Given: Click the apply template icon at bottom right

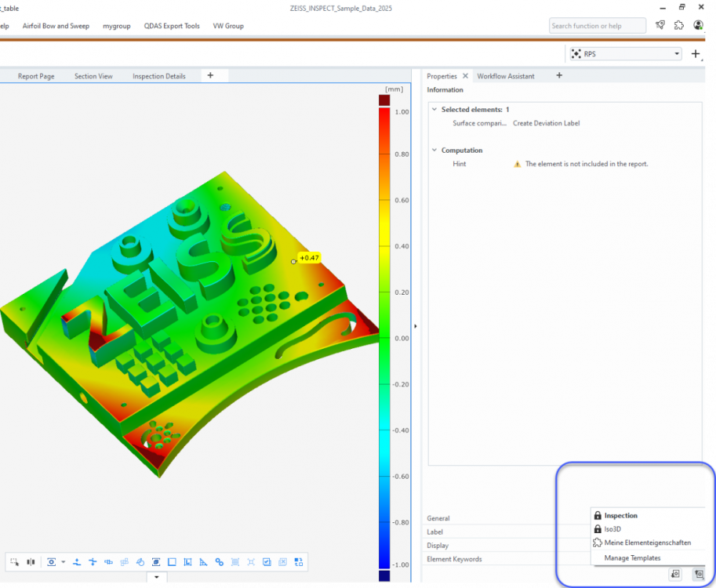Looking at the screenshot, I should (698, 574).
